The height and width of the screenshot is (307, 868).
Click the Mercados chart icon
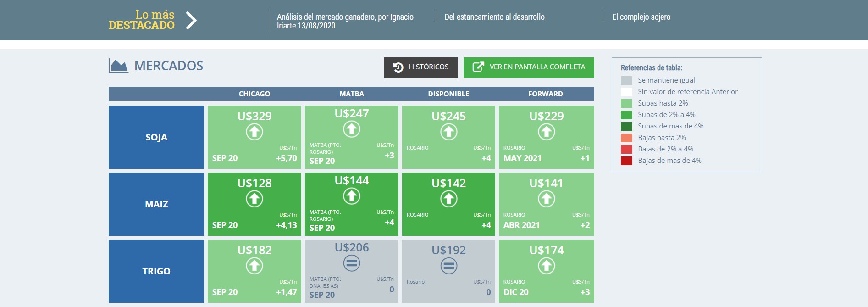point(118,66)
